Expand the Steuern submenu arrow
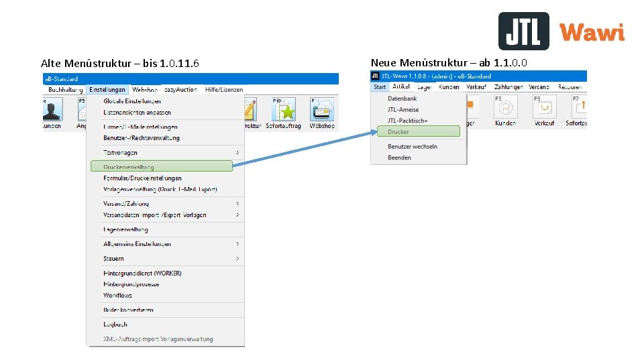Viewport: 644px width, 362px height. pos(237,259)
